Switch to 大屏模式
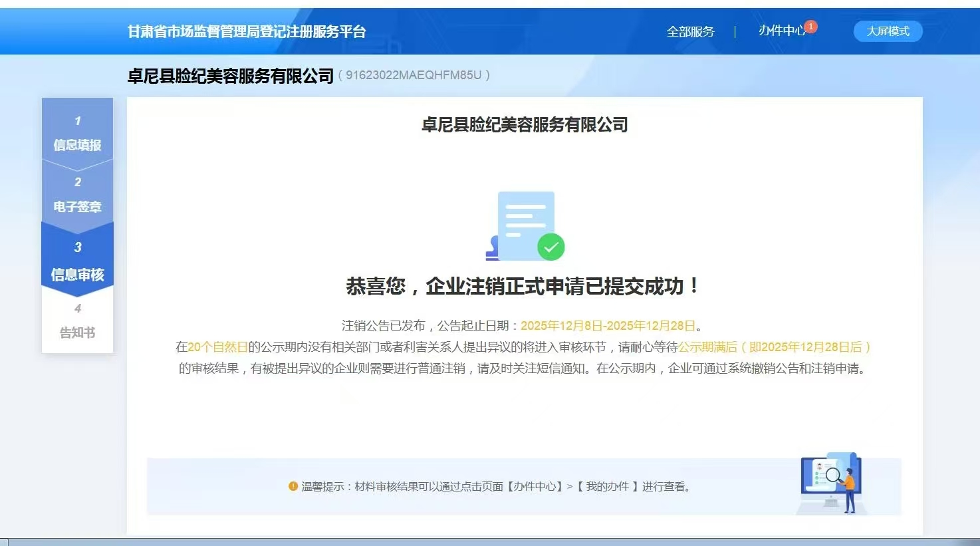Image resolution: width=980 pixels, height=546 pixels. (x=888, y=31)
